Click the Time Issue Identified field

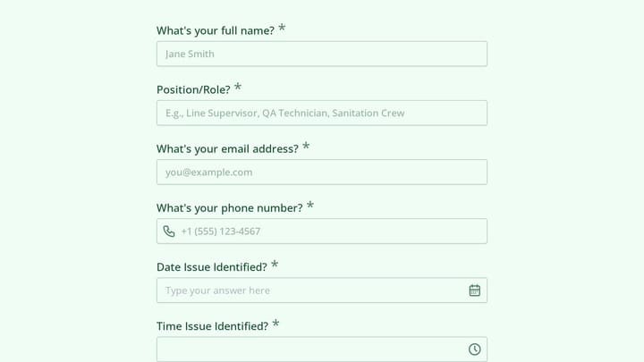tap(322, 349)
